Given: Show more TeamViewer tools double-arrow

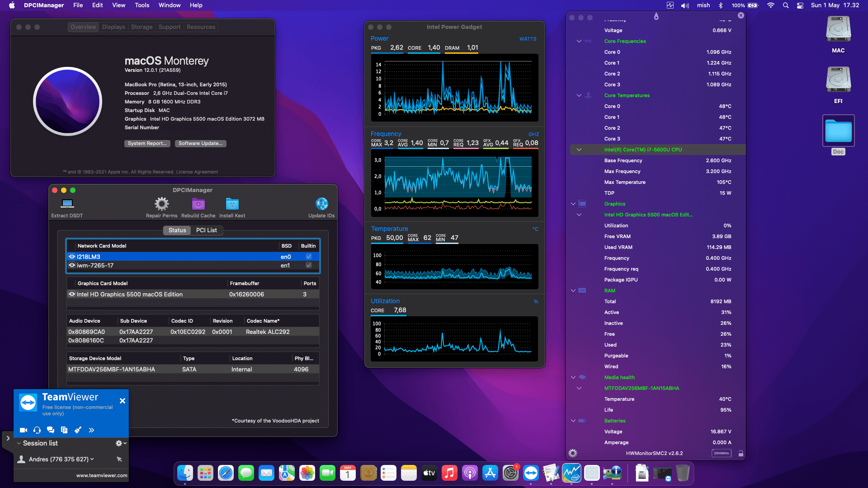Looking at the screenshot, I should pos(91,430).
